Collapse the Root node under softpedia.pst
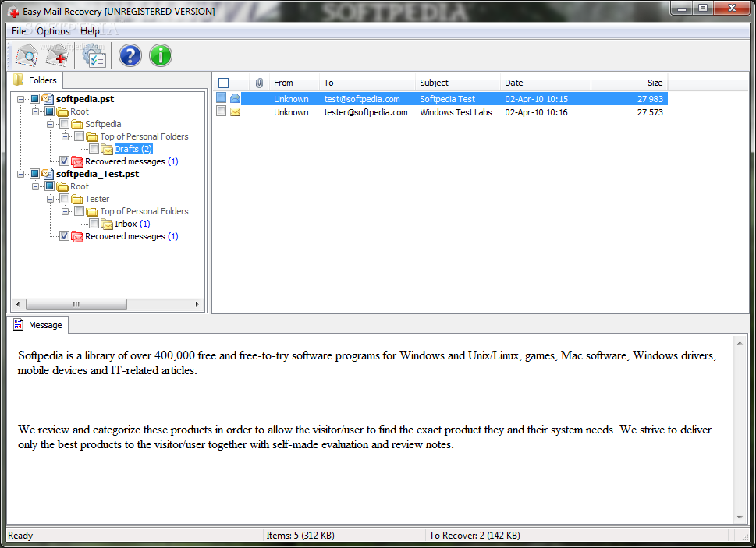The height and width of the screenshot is (548, 756). click(x=35, y=111)
